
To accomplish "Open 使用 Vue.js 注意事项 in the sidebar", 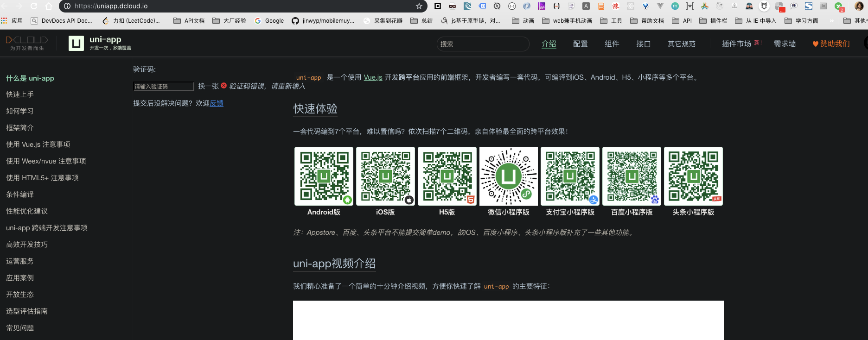I will (x=38, y=144).
